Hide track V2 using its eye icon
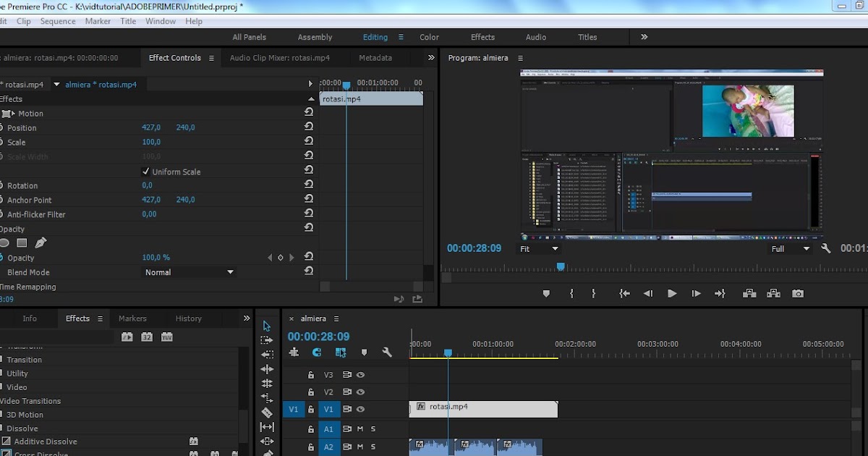 tap(360, 392)
